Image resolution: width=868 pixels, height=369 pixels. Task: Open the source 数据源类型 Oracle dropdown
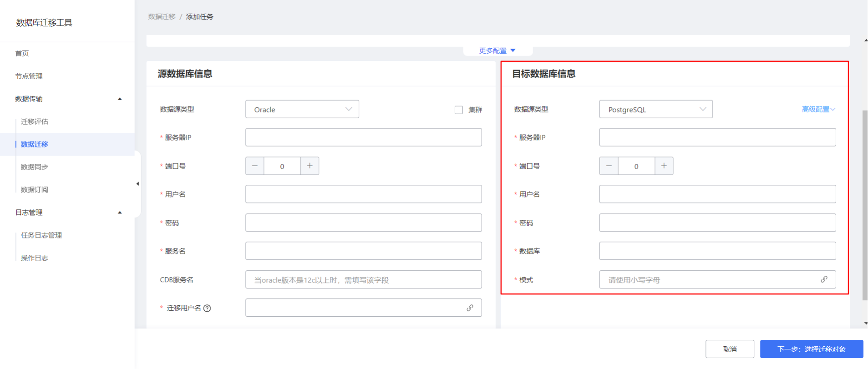[302, 109]
